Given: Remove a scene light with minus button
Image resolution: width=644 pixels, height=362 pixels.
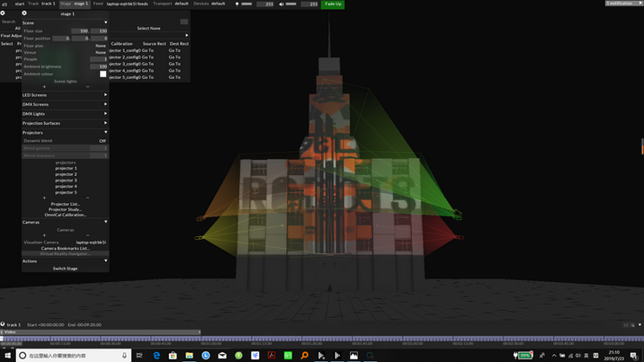Looking at the screenshot, I should point(87,87).
